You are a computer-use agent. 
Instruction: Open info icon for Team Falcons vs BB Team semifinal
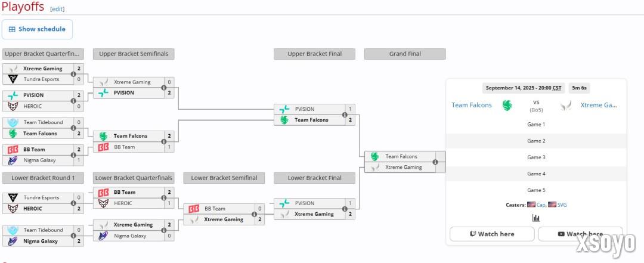click(163, 141)
